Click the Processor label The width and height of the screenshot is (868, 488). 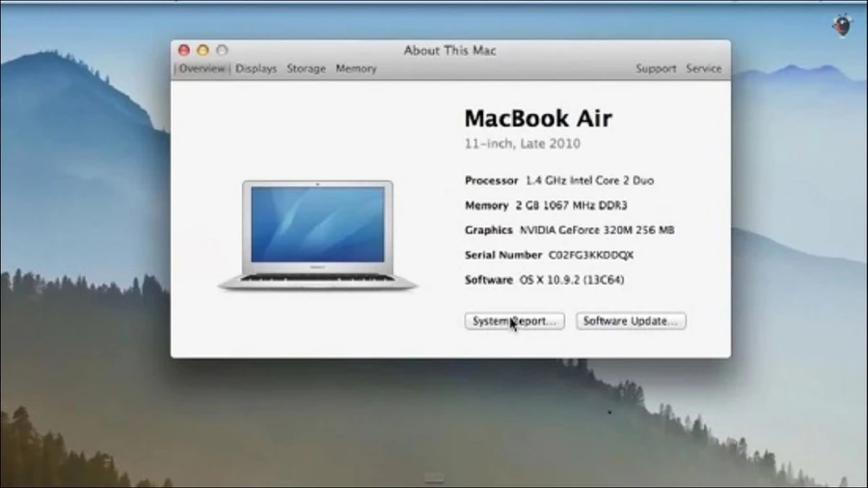492,180
